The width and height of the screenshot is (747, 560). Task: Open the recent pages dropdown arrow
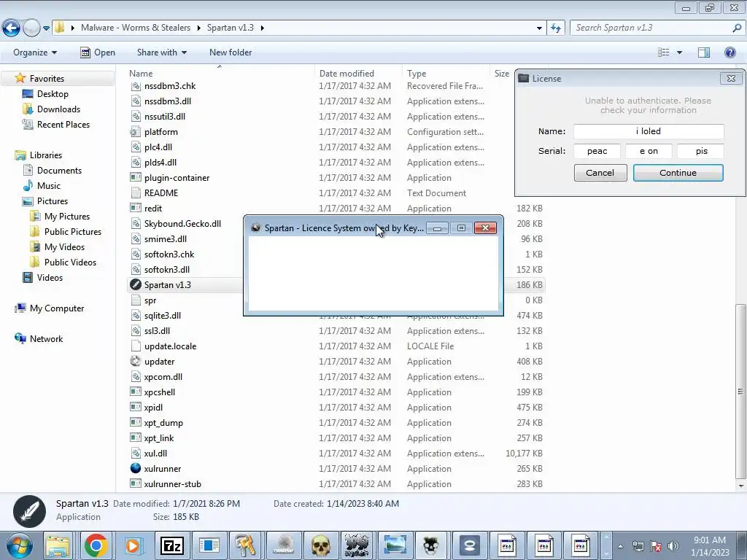tap(46, 28)
